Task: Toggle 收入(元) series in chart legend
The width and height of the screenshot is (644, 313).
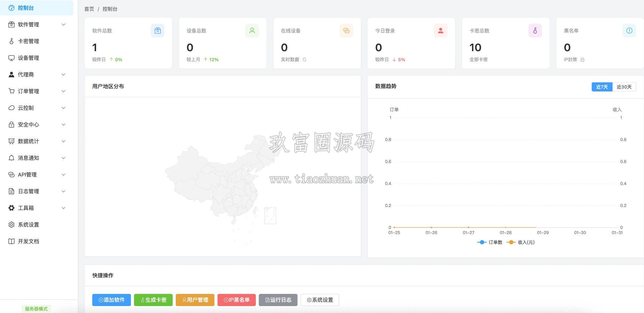Action: (x=521, y=242)
